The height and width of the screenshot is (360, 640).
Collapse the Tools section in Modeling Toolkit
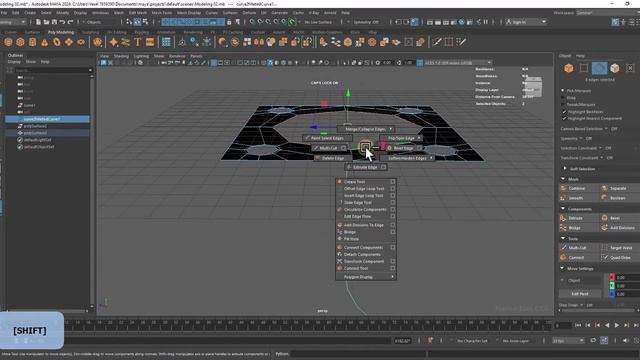pos(563,238)
